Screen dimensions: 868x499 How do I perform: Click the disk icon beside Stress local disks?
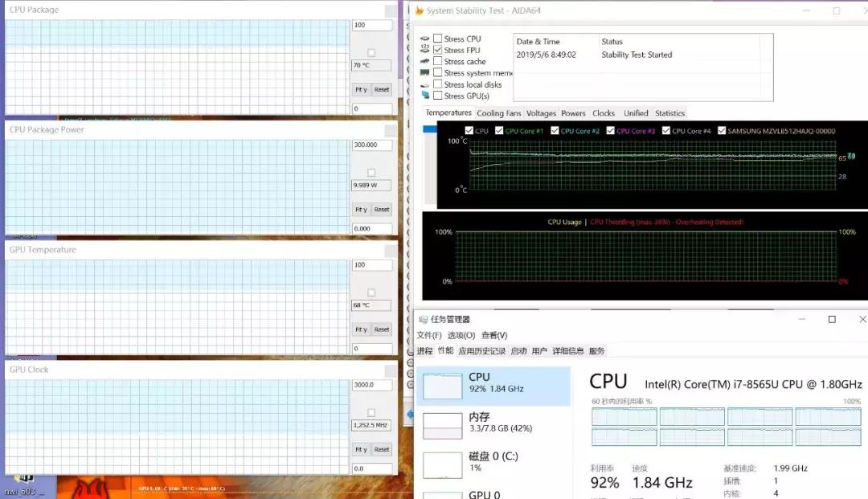pos(424,84)
